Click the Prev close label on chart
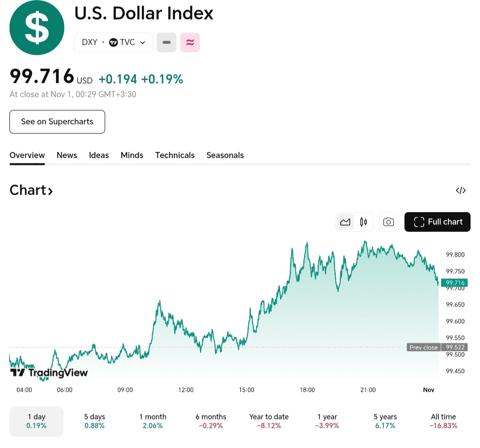The height and width of the screenshot is (448, 480). 424,347
